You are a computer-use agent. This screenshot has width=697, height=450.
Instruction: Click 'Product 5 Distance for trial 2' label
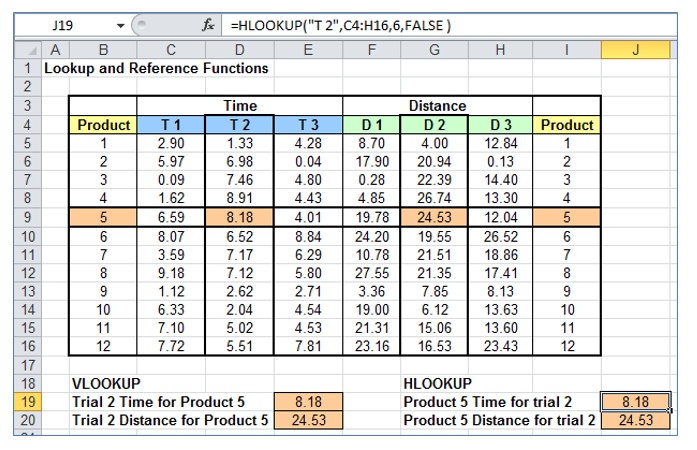499,420
